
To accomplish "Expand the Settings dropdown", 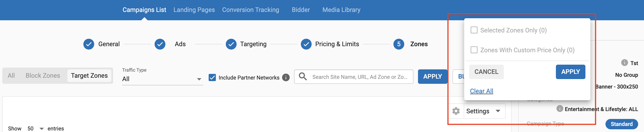I will tap(484, 111).
